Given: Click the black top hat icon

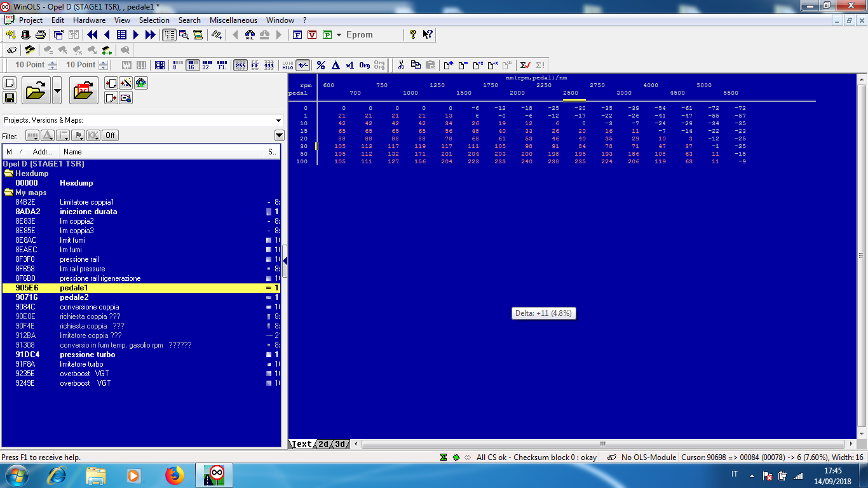Looking at the screenshot, I should point(25,34).
